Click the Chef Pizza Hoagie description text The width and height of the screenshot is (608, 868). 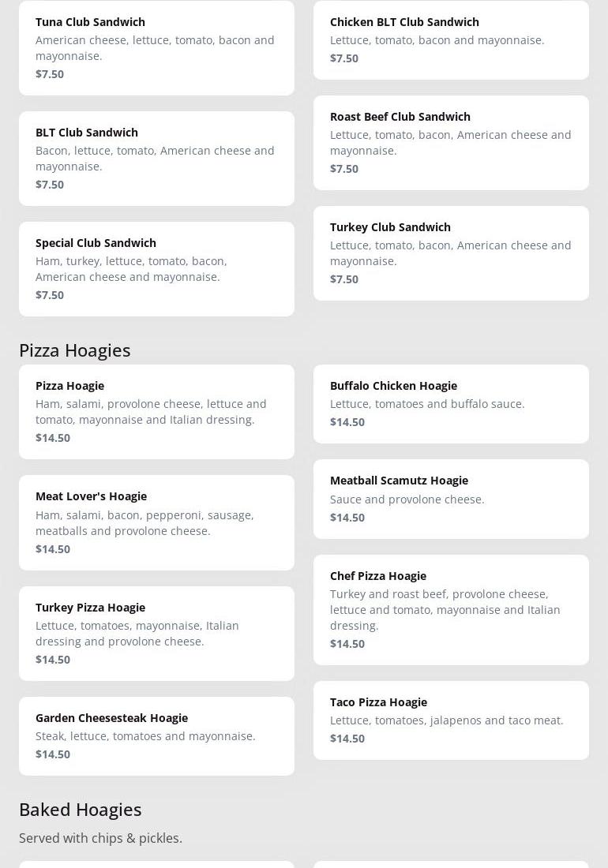coord(445,609)
